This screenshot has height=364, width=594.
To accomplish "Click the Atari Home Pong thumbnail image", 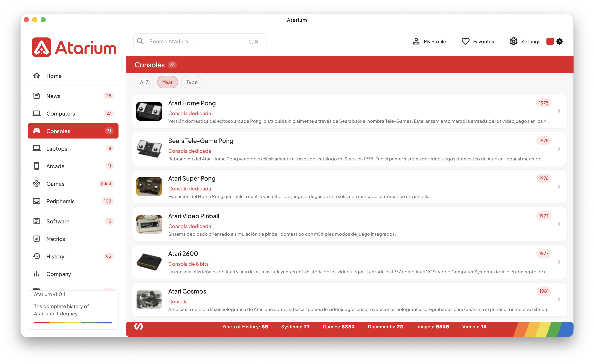I will coord(149,111).
